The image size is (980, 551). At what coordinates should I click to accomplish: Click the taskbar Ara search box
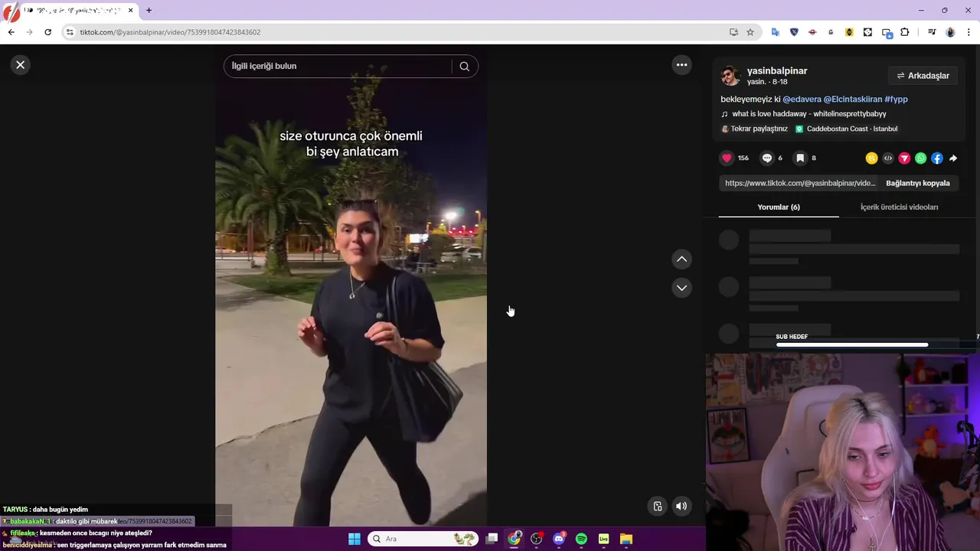(x=423, y=539)
